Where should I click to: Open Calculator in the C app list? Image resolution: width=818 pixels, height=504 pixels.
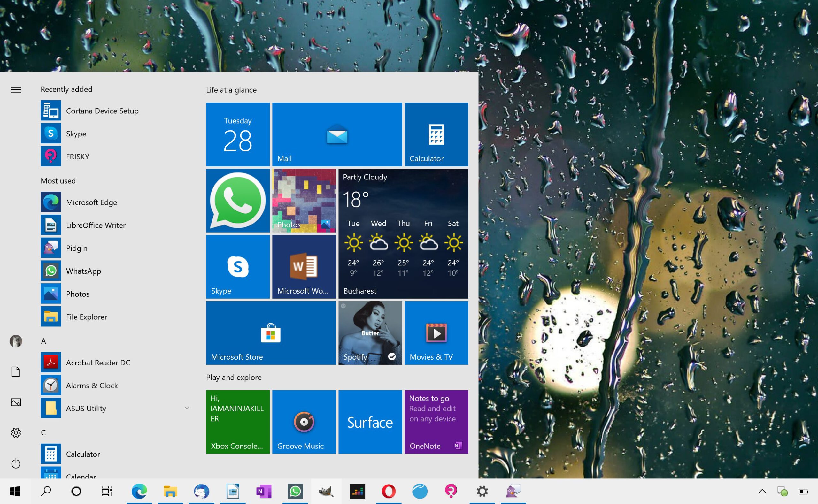pyautogui.click(x=116, y=454)
